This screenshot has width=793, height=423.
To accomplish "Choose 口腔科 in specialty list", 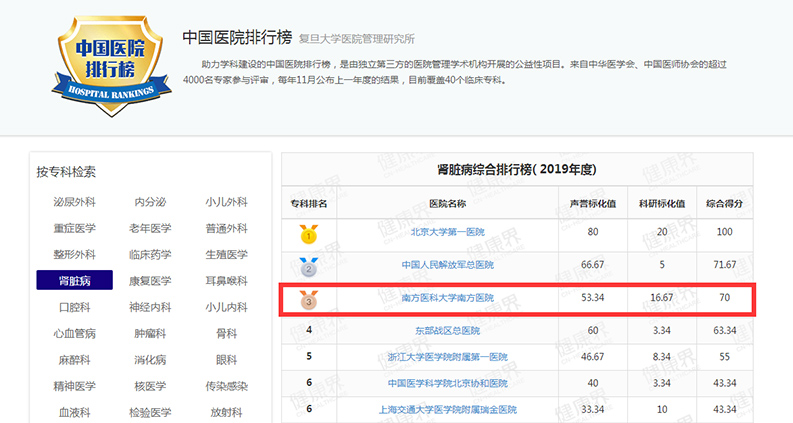I will (x=74, y=307).
